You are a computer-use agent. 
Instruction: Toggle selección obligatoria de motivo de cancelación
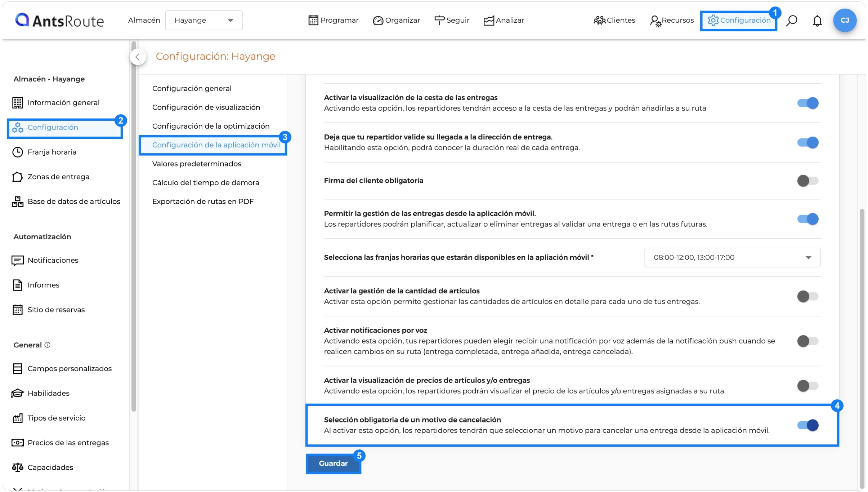tap(807, 425)
